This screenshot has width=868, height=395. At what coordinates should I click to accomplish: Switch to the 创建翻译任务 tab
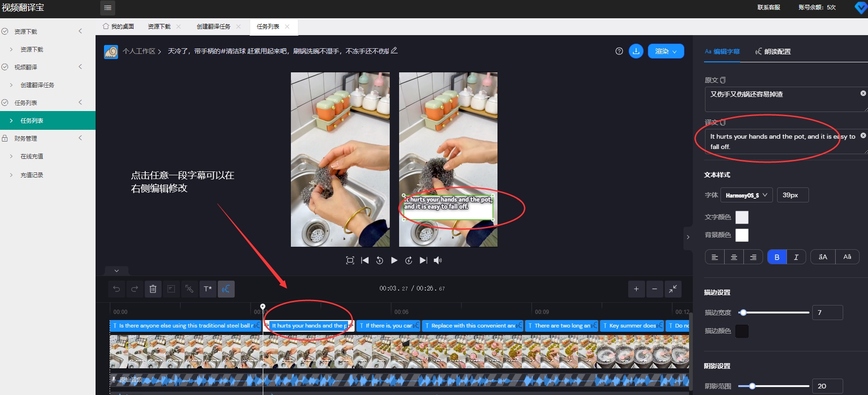coord(214,27)
